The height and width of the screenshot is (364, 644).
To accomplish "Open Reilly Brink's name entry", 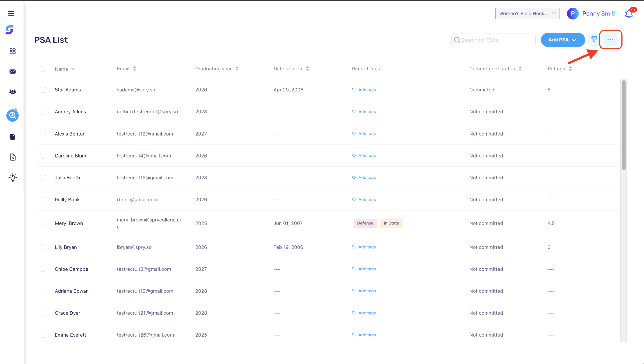I will click(67, 200).
